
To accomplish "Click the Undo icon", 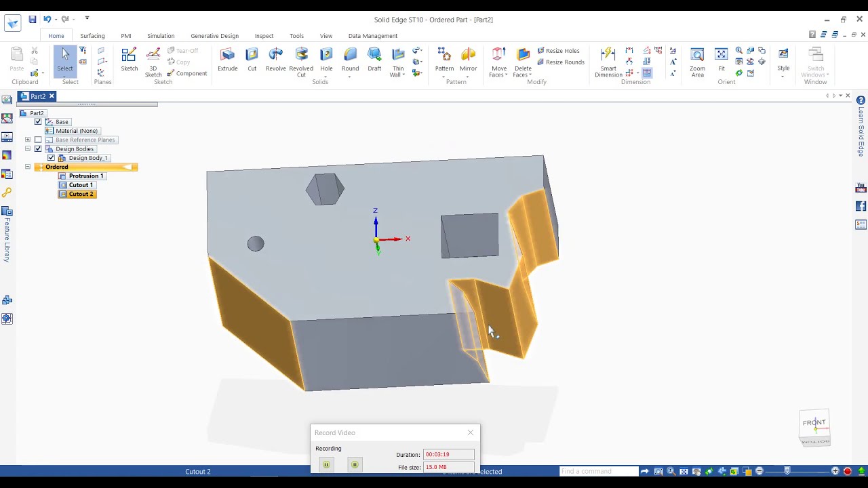I will 47,20.
